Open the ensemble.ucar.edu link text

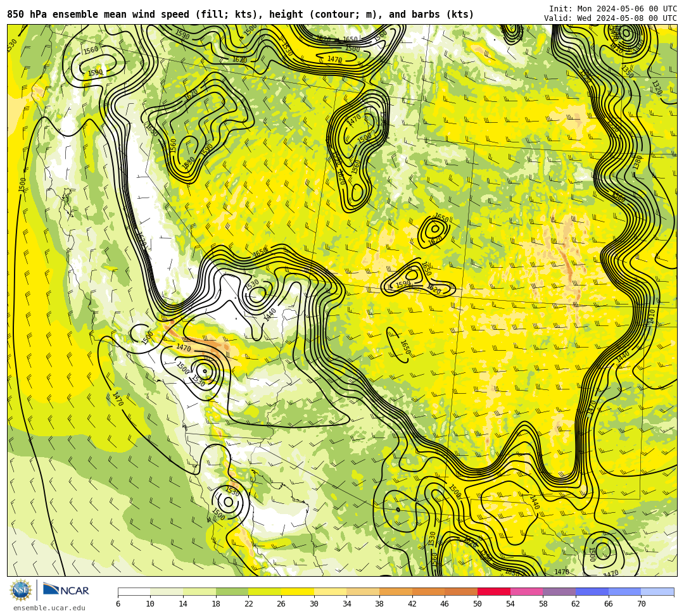pos(49,608)
